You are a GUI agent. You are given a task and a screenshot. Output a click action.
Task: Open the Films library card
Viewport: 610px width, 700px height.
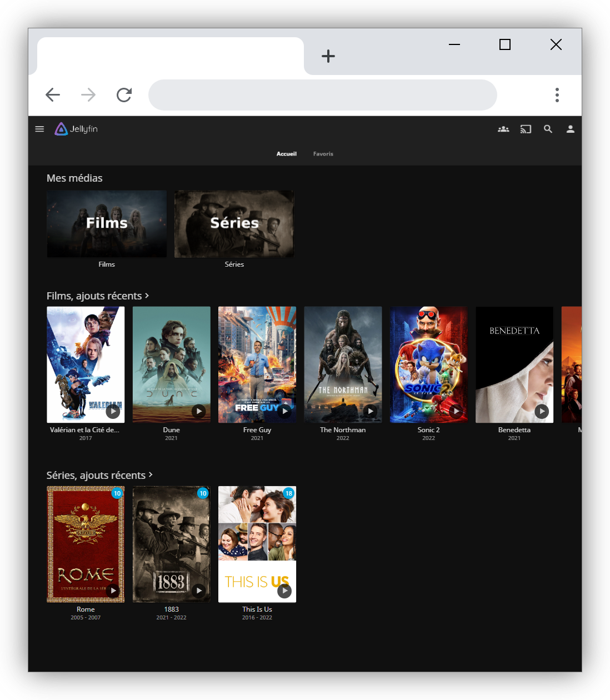click(107, 224)
